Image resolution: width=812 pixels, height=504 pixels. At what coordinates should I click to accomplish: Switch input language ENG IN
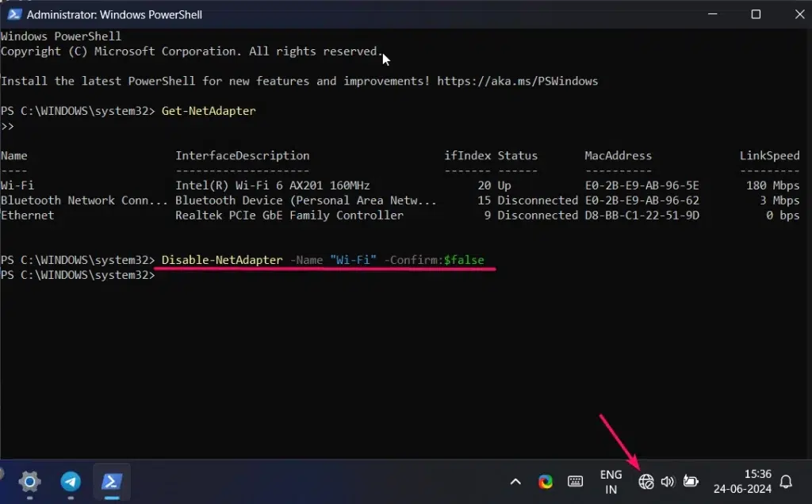coord(611,482)
